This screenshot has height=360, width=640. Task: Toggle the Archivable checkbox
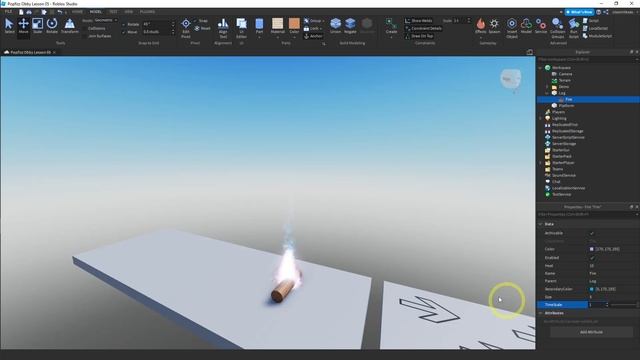[592, 233]
